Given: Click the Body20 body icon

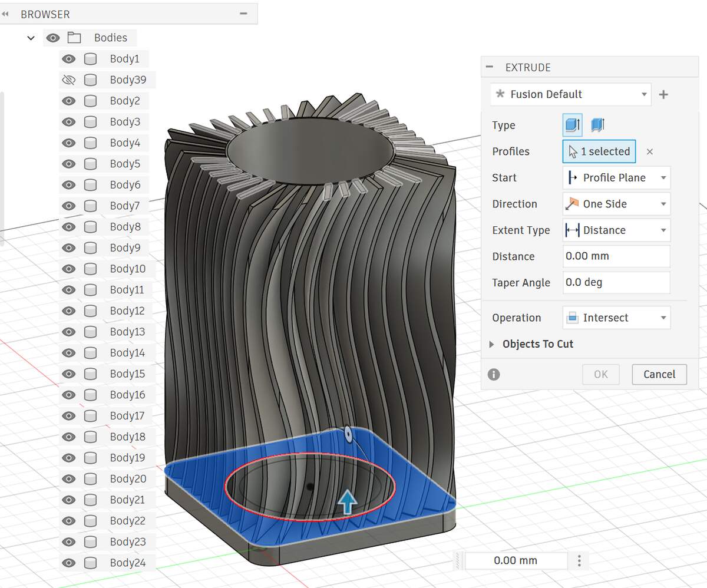Looking at the screenshot, I should pyautogui.click(x=90, y=478).
